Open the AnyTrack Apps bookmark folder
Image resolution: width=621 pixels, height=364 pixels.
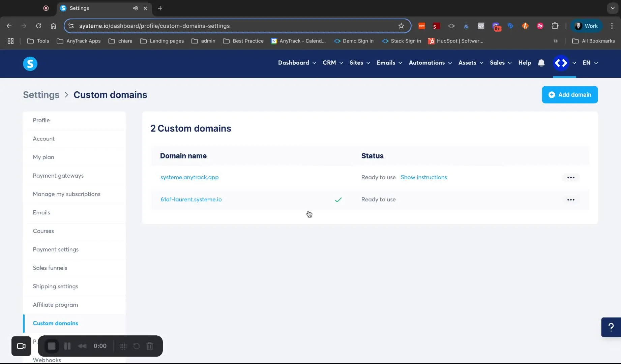(x=79, y=41)
